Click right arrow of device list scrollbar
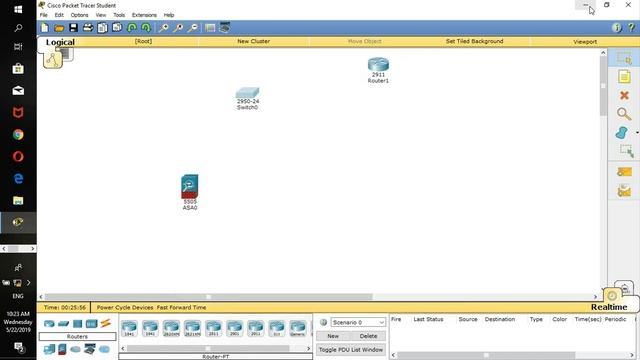Screen dimensions: 640x360 pyautogui.click(x=309, y=348)
